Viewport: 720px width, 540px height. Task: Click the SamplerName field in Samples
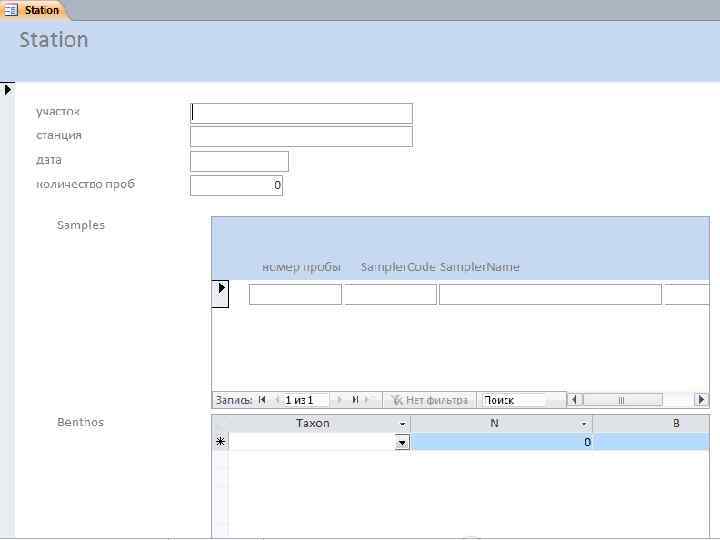(550, 294)
